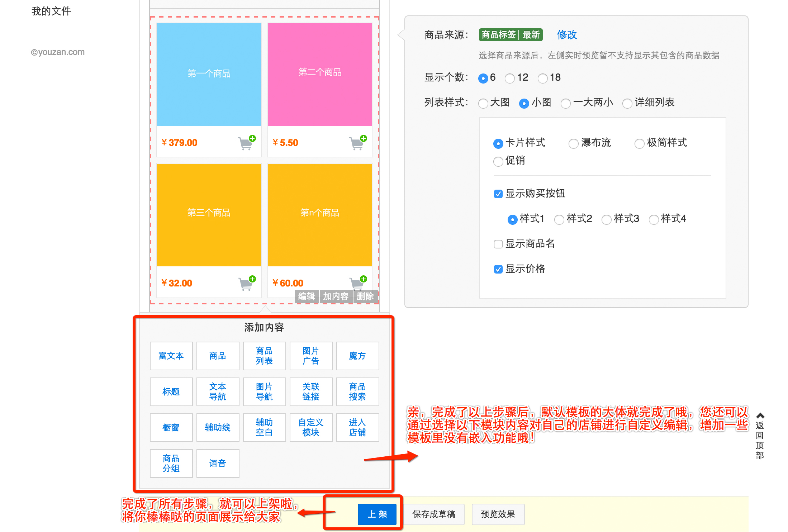This screenshot has width=788, height=532.
Task: Select 极简样式 option
Action: (x=639, y=143)
